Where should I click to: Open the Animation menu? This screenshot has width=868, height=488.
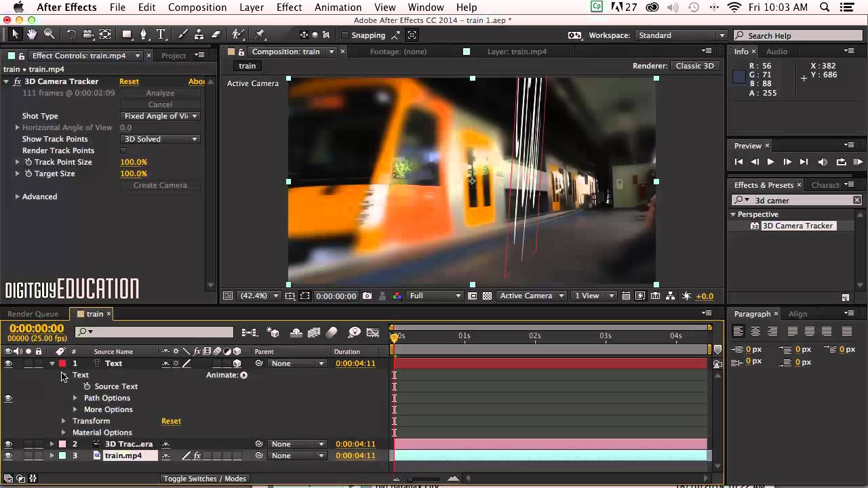click(x=338, y=7)
